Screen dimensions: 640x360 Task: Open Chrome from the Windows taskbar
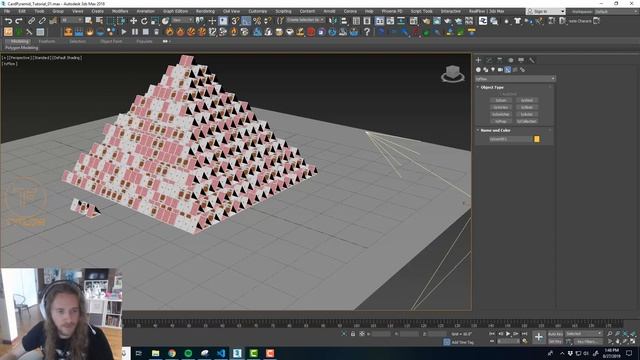(x=172, y=353)
